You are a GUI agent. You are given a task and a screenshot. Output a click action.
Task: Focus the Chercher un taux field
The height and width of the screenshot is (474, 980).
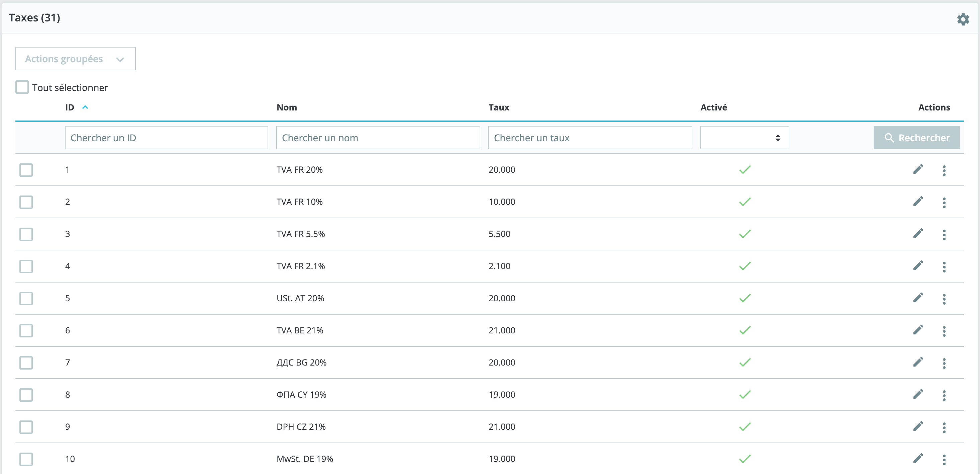[x=590, y=138]
